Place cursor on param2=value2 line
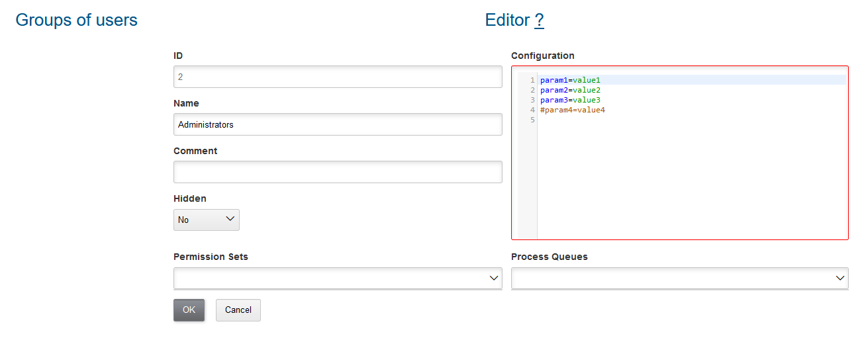The width and height of the screenshot is (868, 338). click(570, 90)
